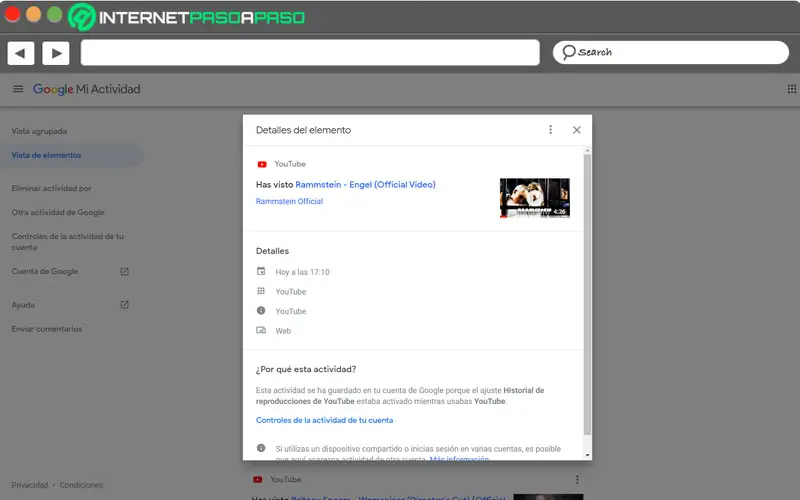Close the Detalles del elemento dialog

(577, 130)
